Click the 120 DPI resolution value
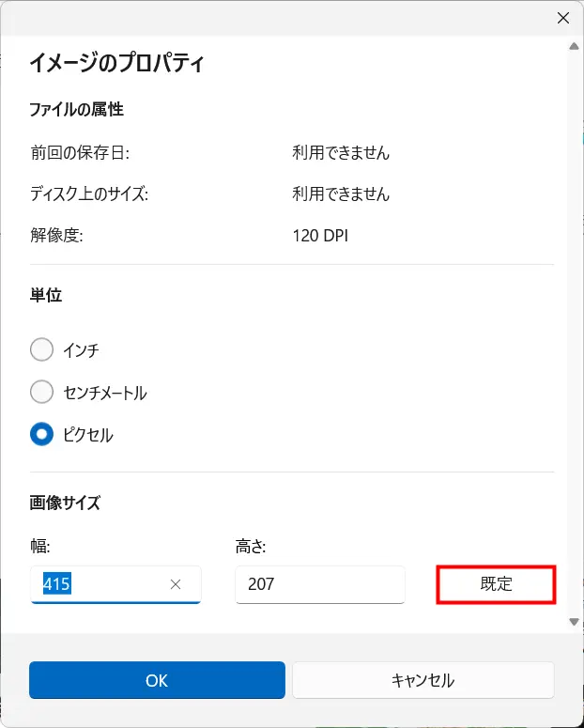The height and width of the screenshot is (728, 584). click(x=320, y=236)
